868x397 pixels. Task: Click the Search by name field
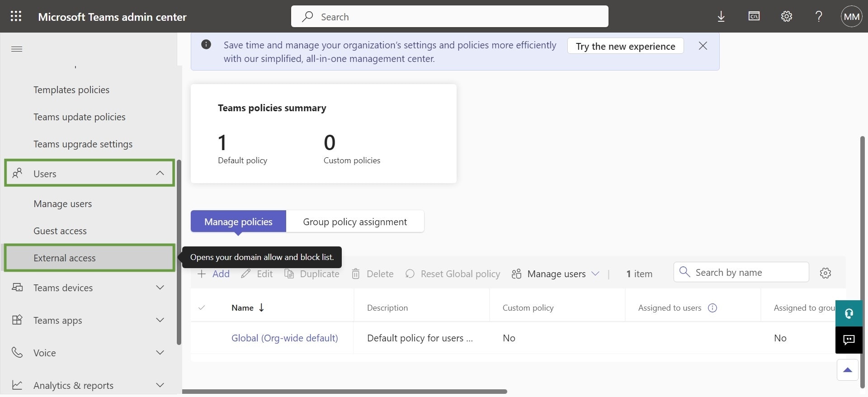[x=741, y=272]
